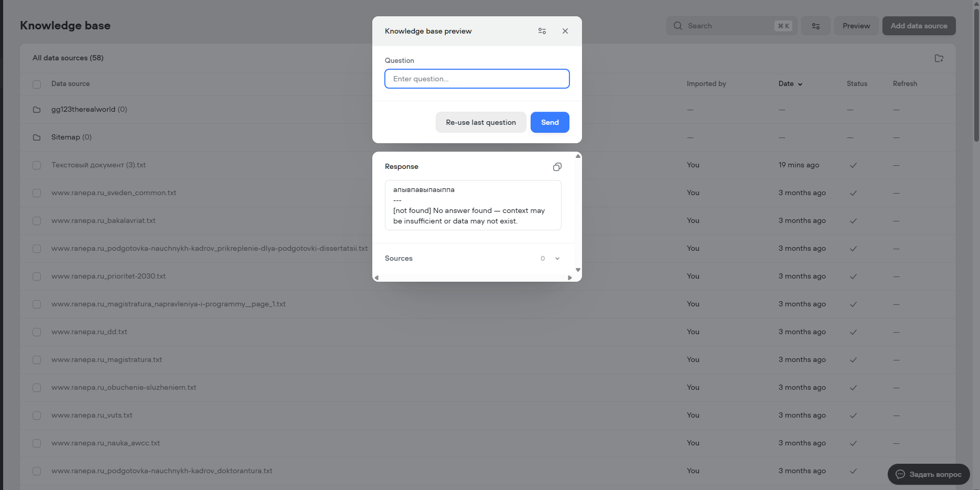Click the '19 mins ago' date cell
980x490 pixels.
click(x=799, y=165)
